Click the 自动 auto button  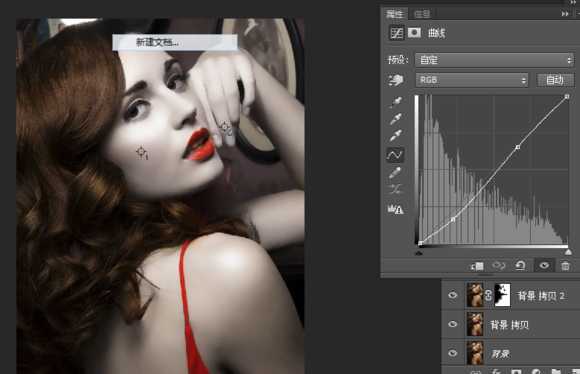555,80
